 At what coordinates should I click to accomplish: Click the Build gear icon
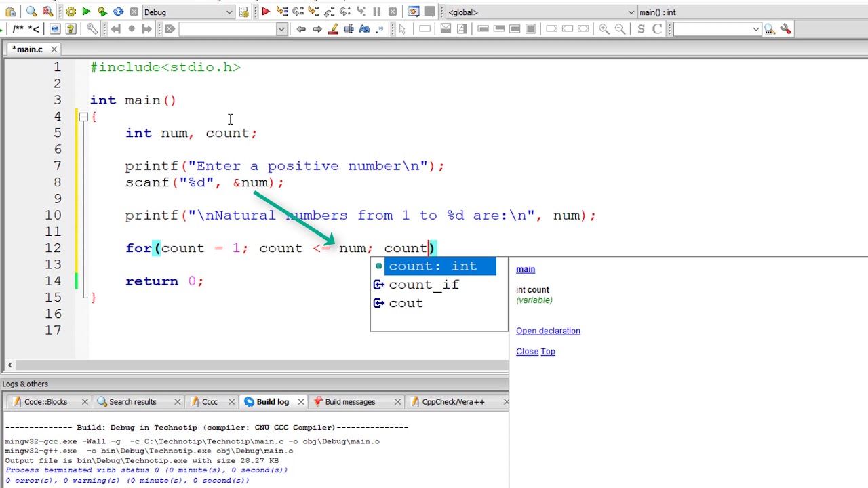[71, 12]
